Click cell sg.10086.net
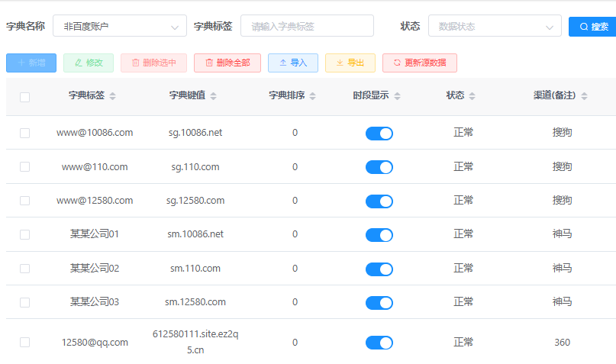616x364 pixels. pyautogui.click(x=195, y=133)
